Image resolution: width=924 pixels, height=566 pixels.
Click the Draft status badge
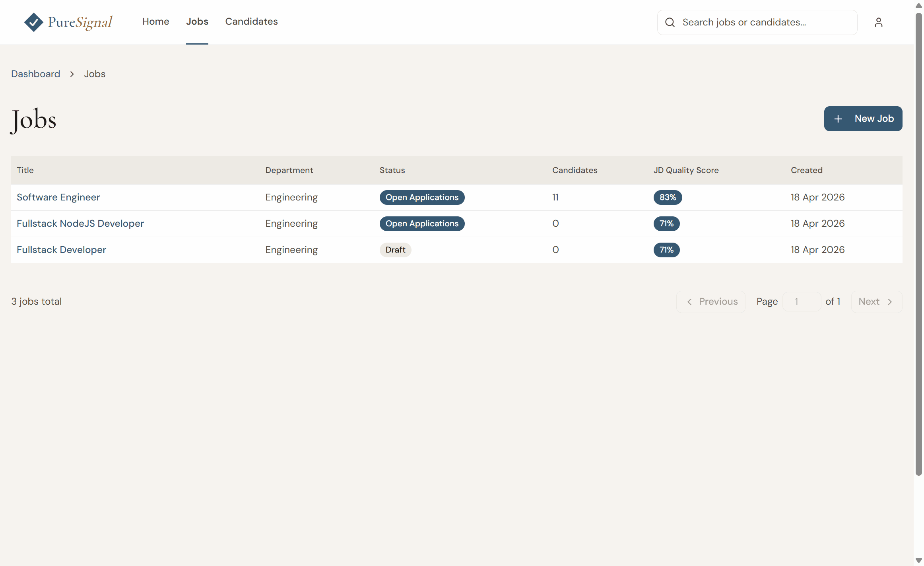coord(395,250)
